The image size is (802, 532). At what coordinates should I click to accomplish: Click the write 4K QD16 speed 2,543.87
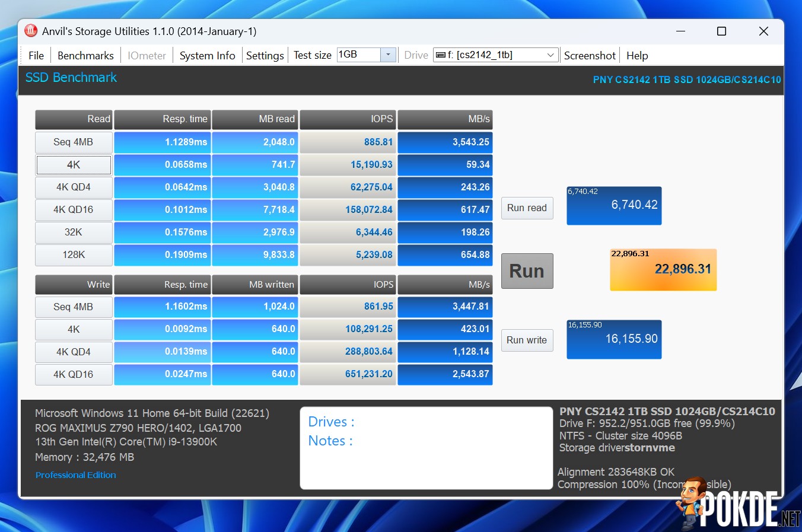(x=445, y=375)
